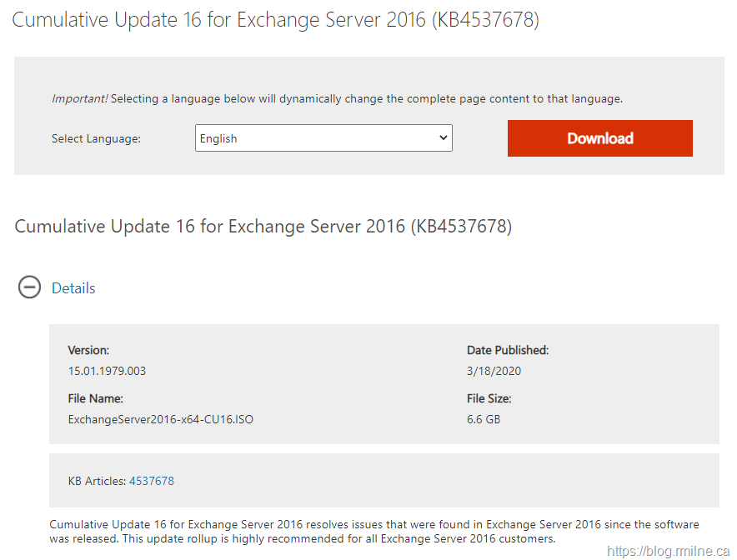Click the Details section heading
The width and height of the screenshot is (737, 560).
coord(73,288)
